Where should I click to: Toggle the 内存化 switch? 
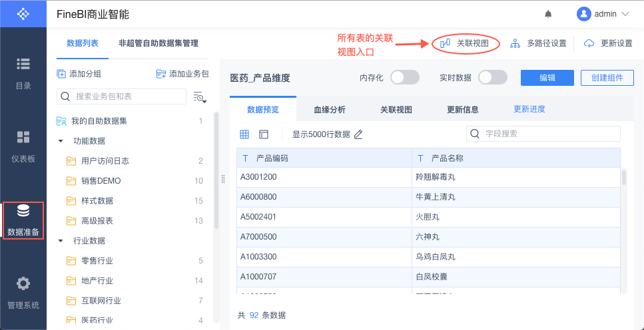pyautogui.click(x=404, y=77)
